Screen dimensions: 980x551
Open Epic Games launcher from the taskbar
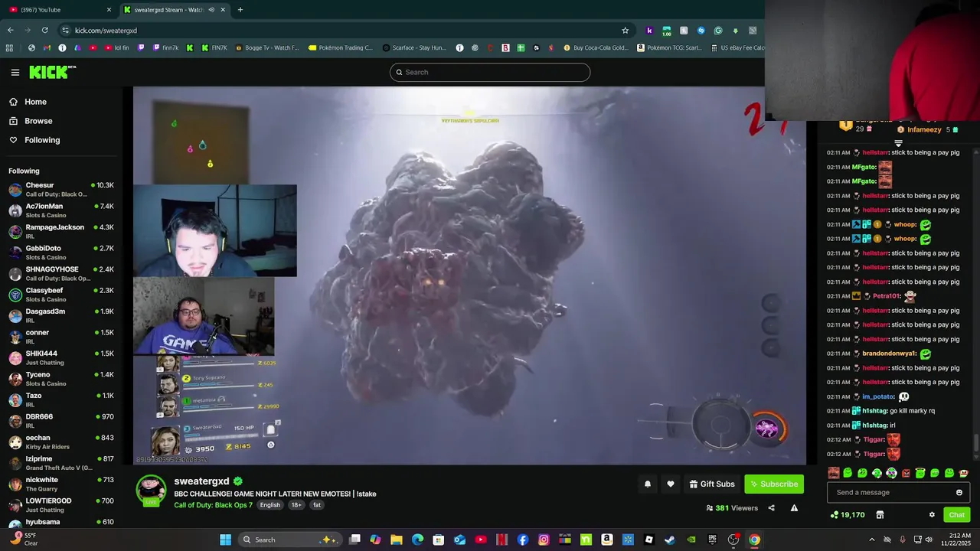pos(712,540)
